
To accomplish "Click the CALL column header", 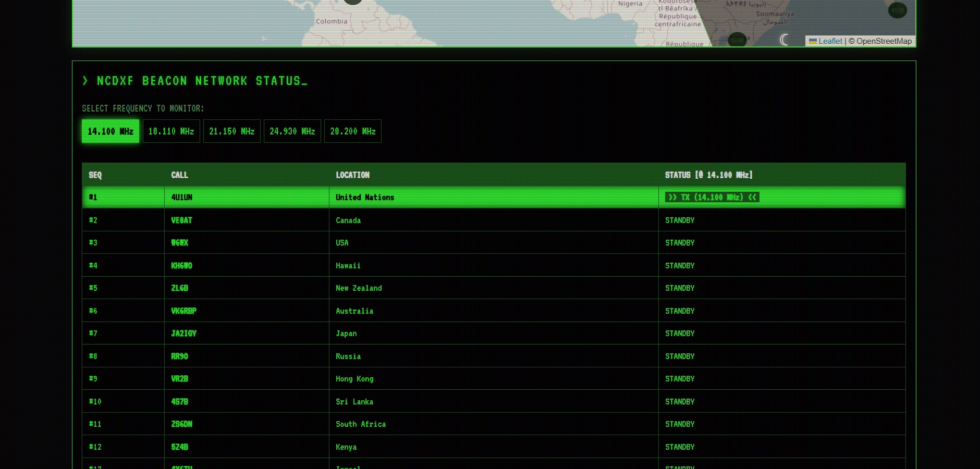I will click(180, 175).
